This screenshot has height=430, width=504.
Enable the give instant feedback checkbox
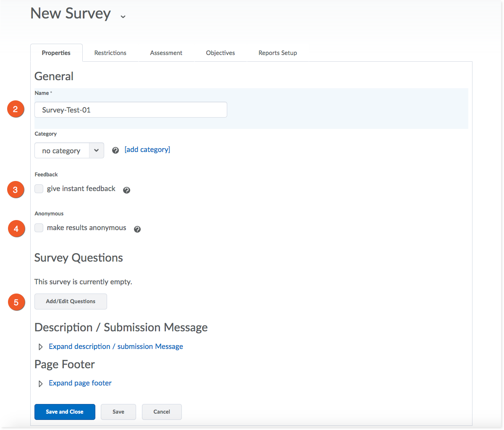pos(39,189)
